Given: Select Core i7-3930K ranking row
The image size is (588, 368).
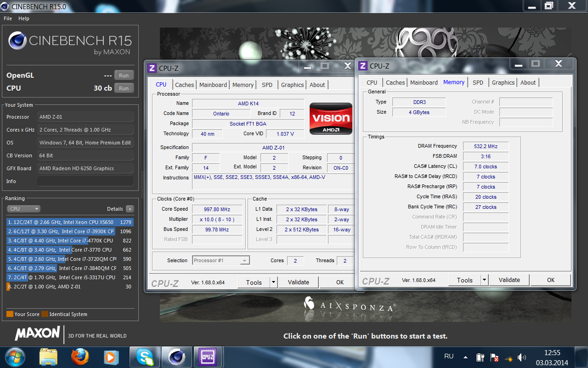Looking at the screenshot, I should (70, 231).
